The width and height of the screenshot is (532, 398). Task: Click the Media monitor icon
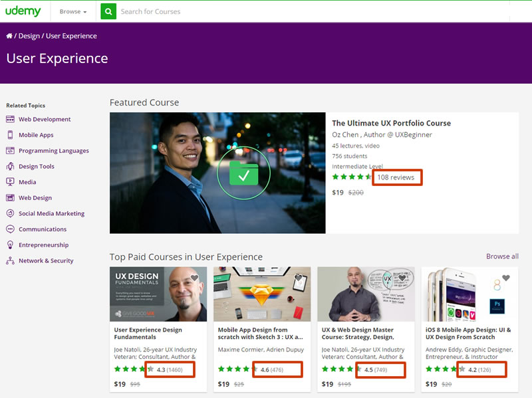coord(10,182)
